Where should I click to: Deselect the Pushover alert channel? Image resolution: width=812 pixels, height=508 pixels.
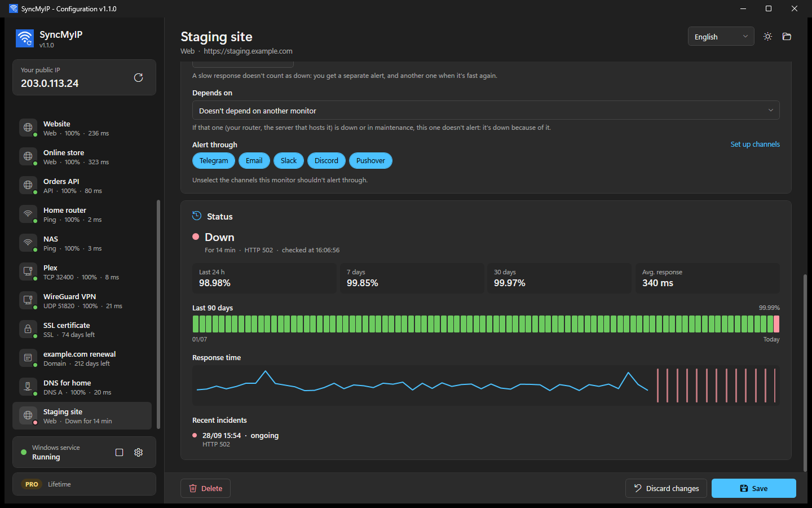(x=370, y=161)
